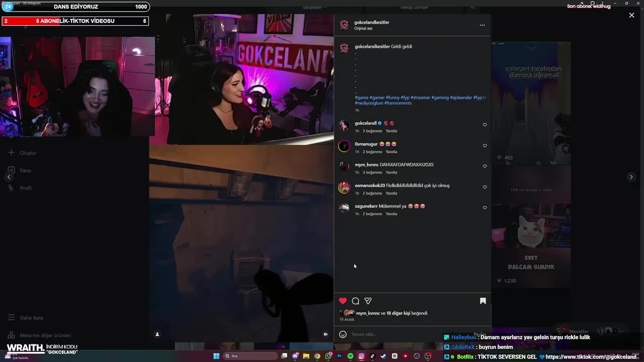Open 'Daha fazla' menu in sidebar
This screenshot has width=644, height=362.
[x=26, y=318]
